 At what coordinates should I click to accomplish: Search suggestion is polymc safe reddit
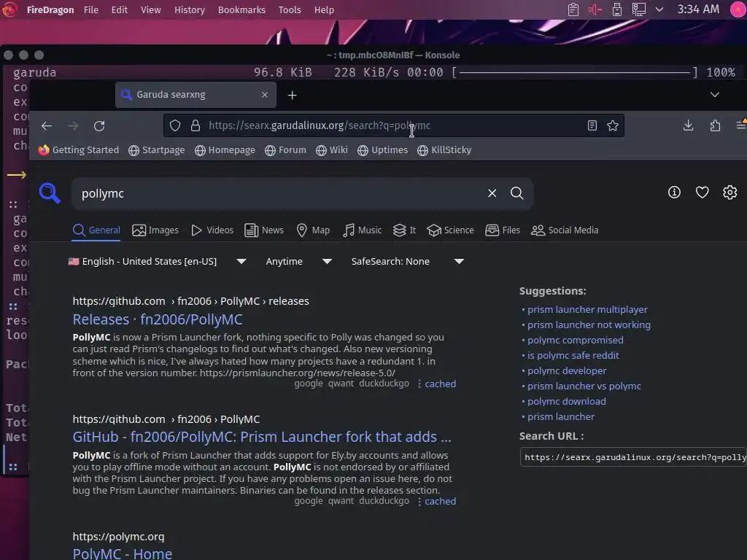pyautogui.click(x=573, y=355)
